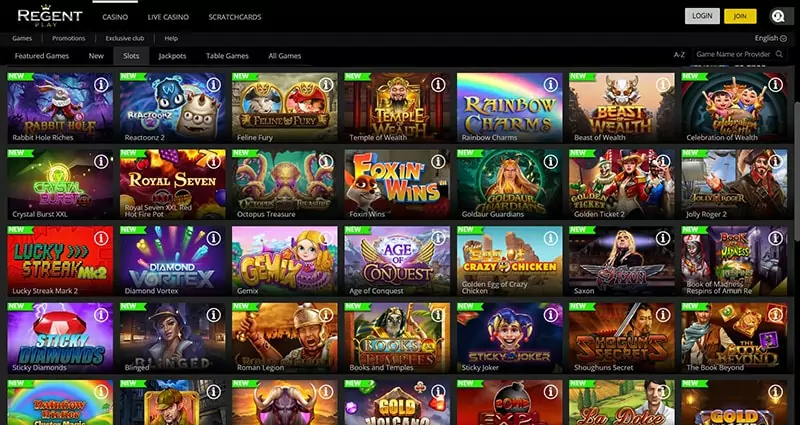
Task: Open the live chat support icon
Action: click(x=778, y=16)
